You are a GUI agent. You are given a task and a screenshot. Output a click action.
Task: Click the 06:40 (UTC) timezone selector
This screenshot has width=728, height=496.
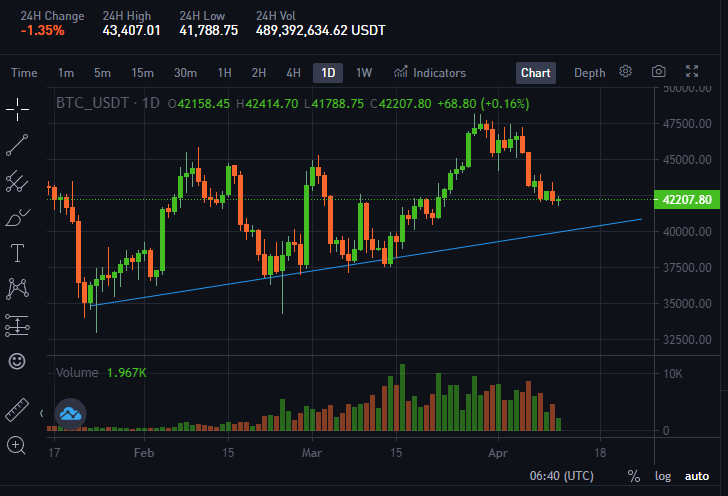point(562,476)
